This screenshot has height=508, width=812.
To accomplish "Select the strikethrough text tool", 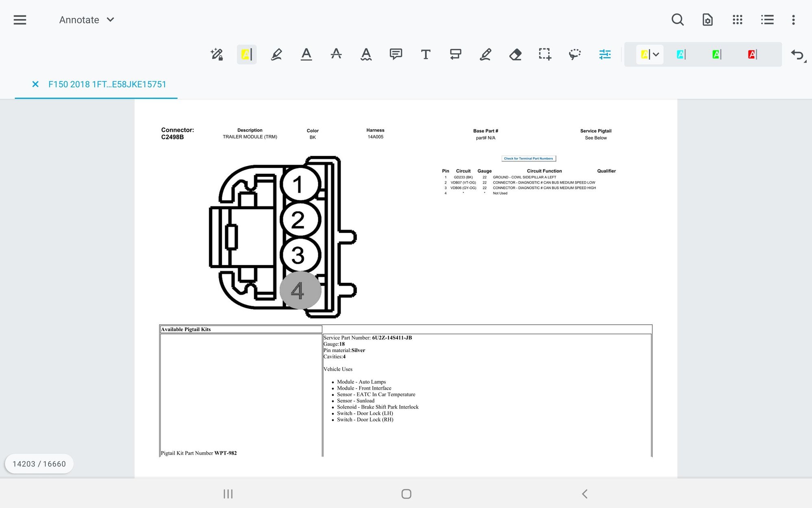I will coord(336,54).
